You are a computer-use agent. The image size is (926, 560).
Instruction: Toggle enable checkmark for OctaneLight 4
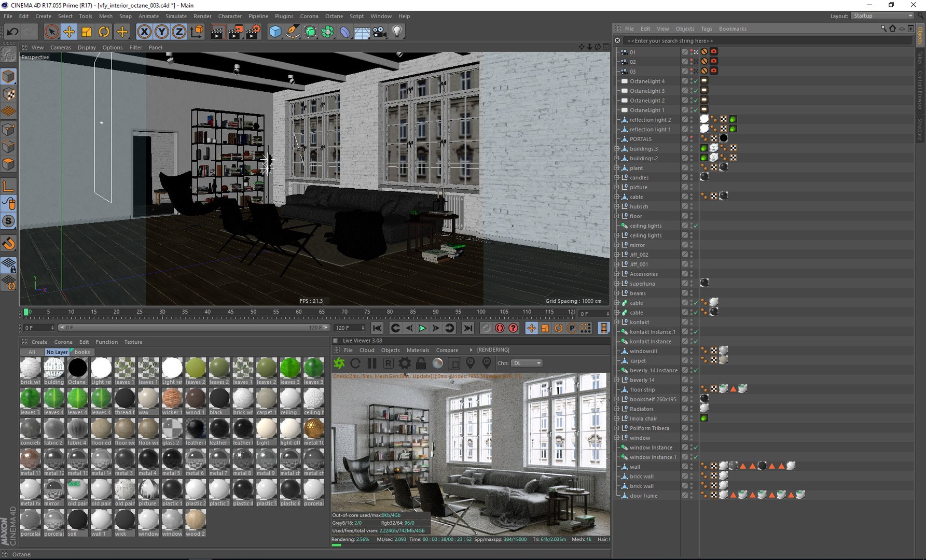click(696, 81)
